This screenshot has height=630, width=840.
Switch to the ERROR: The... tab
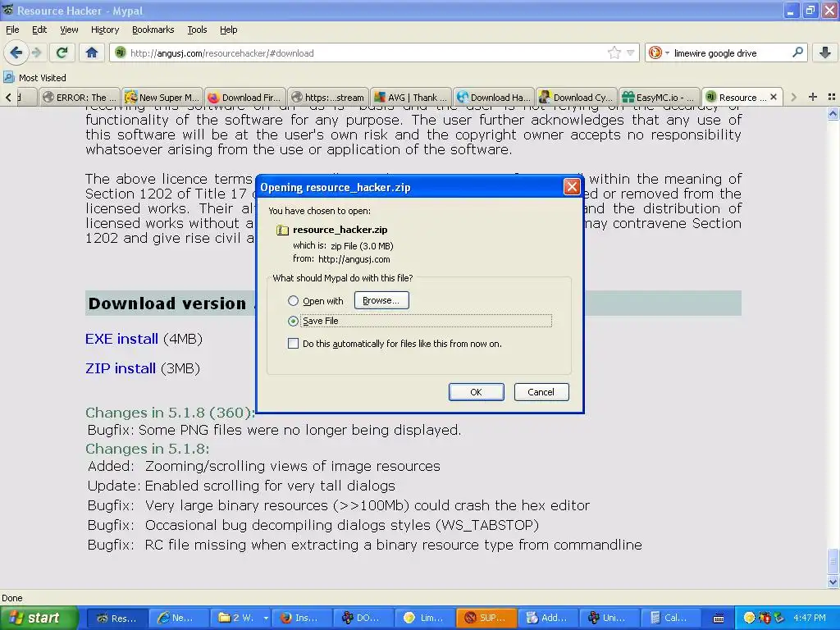(80, 97)
